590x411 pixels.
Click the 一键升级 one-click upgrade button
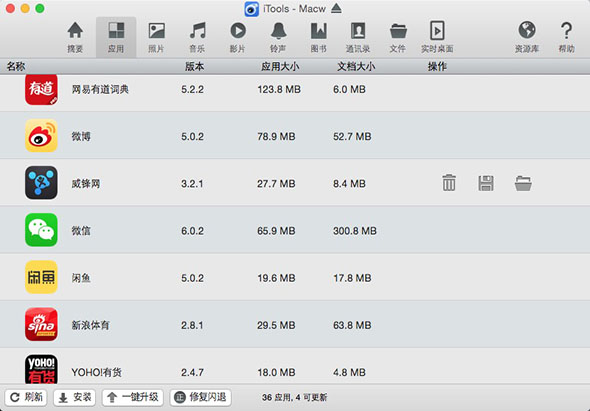click(133, 397)
